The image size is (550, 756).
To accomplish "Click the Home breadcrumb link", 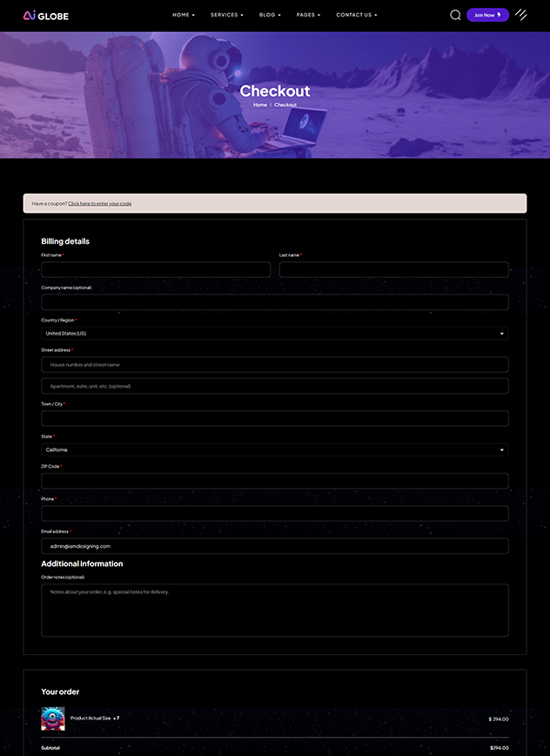I will [259, 105].
